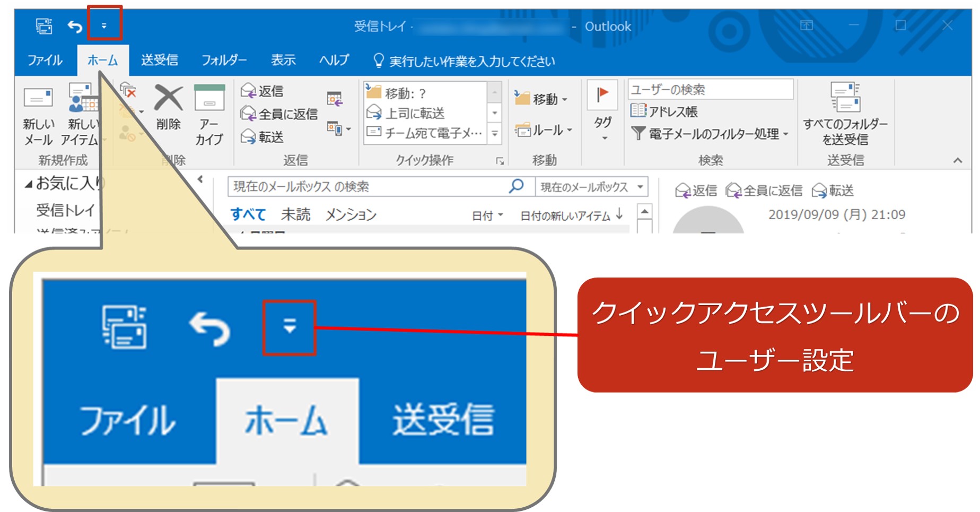
Task: Collapse the お気に入り folder group
Action: 29,184
